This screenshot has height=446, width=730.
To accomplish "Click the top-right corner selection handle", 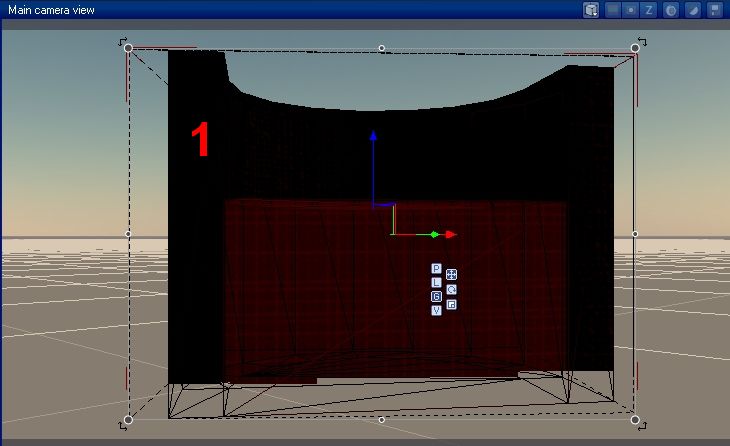I will (635, 48).
